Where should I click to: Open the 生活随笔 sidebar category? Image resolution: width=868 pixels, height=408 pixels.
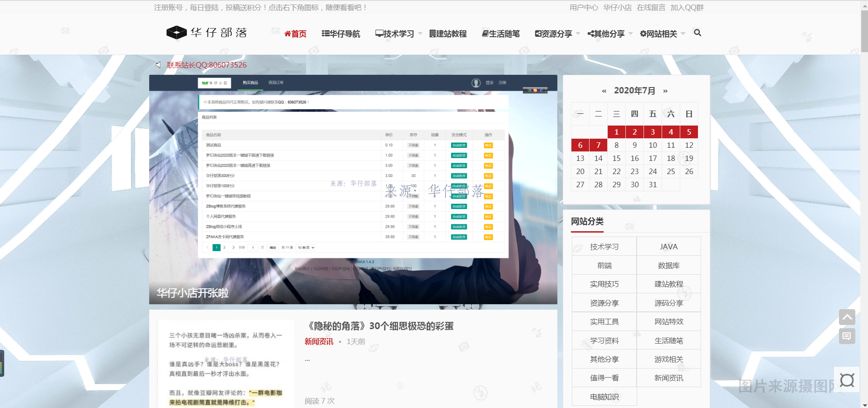[x=668, y=340]
